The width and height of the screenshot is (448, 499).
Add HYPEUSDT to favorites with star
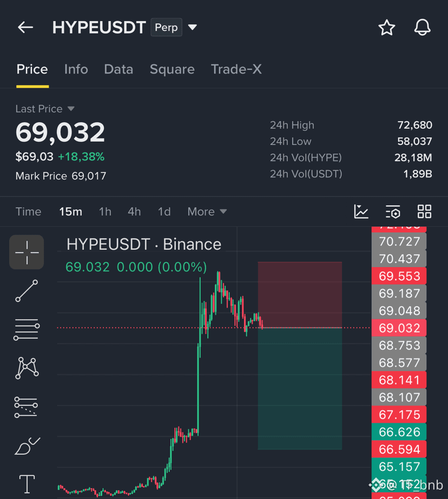point(386,28)
